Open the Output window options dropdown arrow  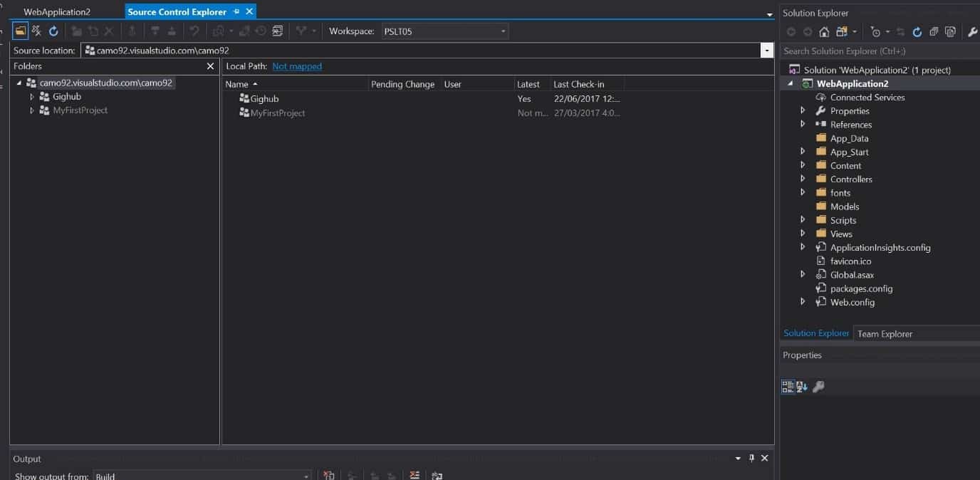tap(738, 458)
